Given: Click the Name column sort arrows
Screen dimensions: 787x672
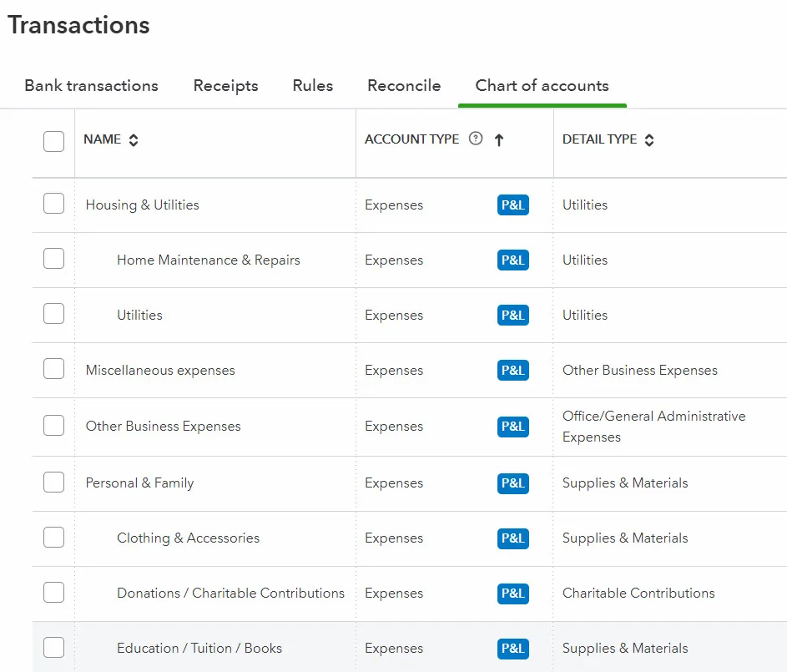Looking at the screenshot, I should (134, 140).
